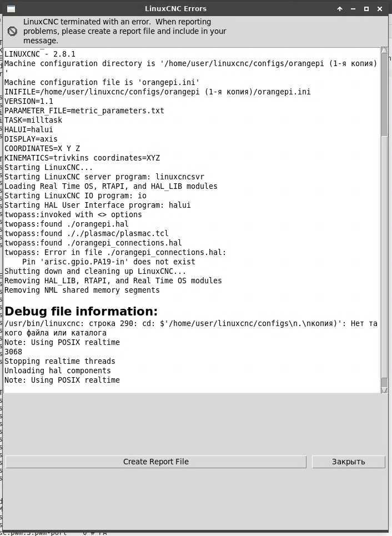Click the INIFILE path line in the log

[x=157, y=92]
